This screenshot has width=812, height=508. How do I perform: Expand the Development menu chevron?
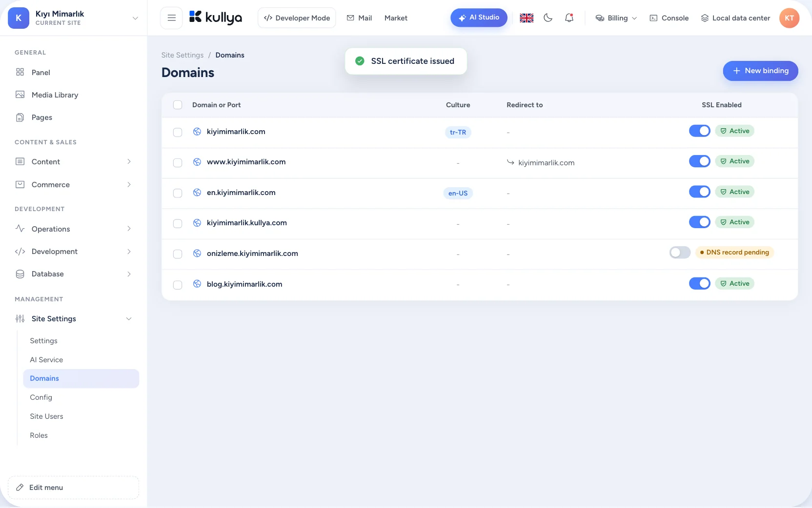point(129,252)
